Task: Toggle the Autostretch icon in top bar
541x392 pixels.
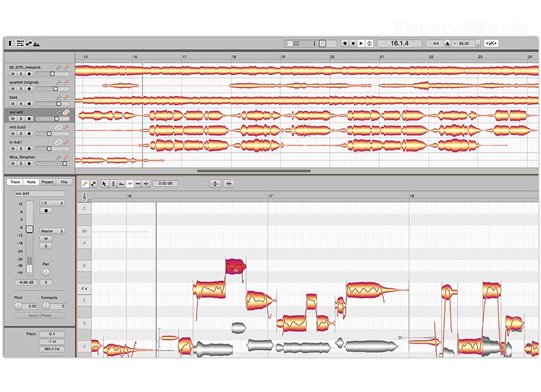Action: point(492,43)
